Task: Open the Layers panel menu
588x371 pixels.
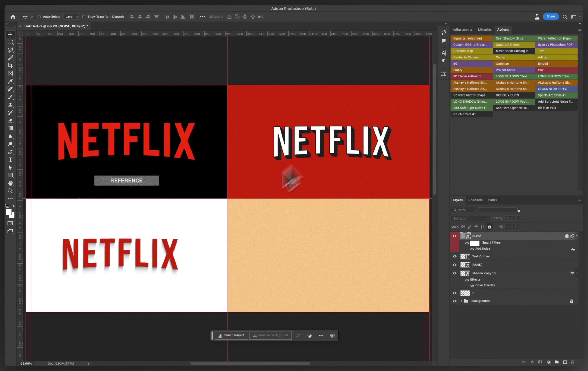Action: tap(580, 200)
